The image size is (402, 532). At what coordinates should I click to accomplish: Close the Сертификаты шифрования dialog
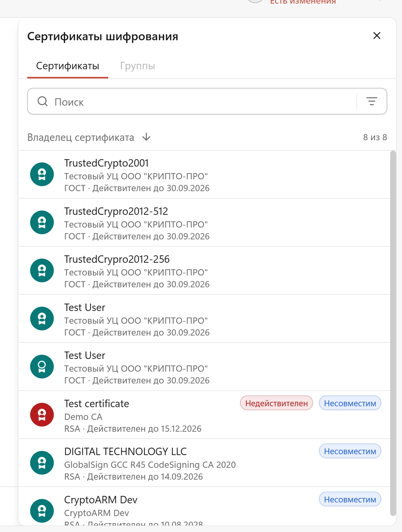[x=377, y=36]
